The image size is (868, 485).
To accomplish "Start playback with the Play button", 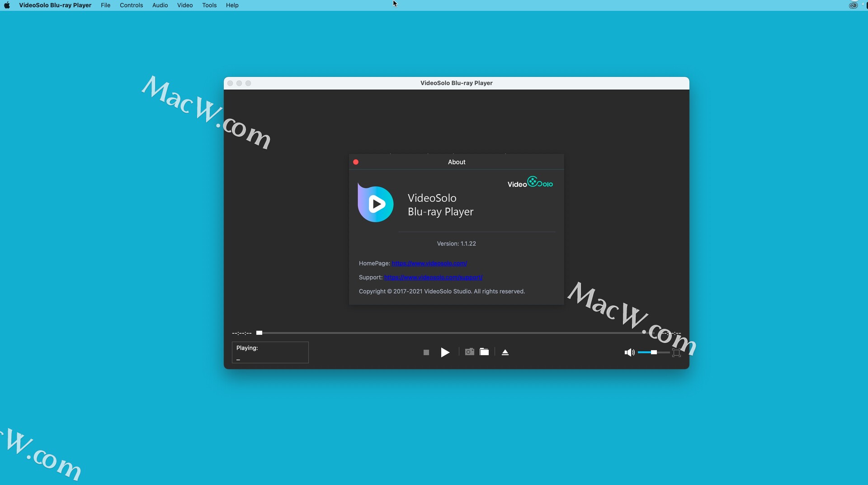I will (445, 352).
